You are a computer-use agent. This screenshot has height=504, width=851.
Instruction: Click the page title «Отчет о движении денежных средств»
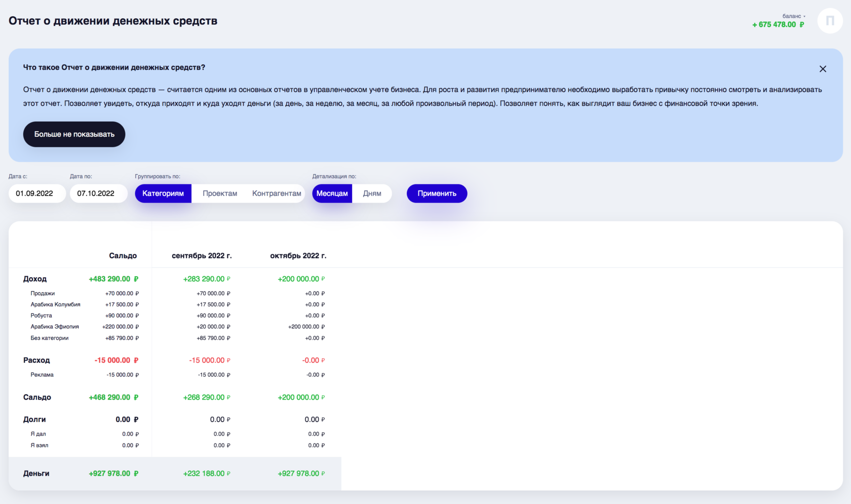(x=113, y=21)
